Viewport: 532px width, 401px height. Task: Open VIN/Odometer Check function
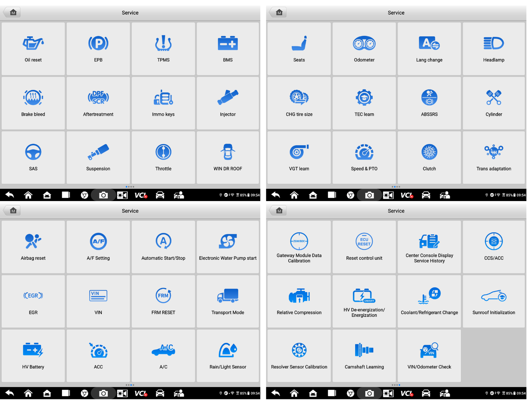click(x=429, y=356)
